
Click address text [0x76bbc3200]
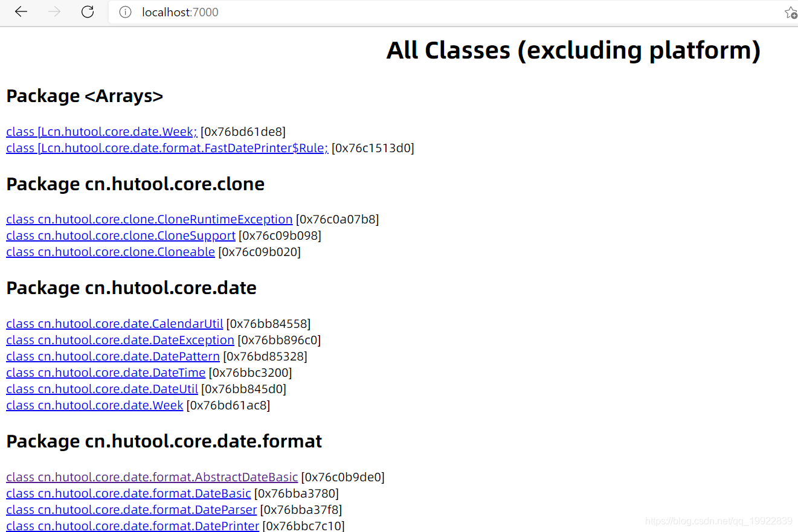coord(250,373)
